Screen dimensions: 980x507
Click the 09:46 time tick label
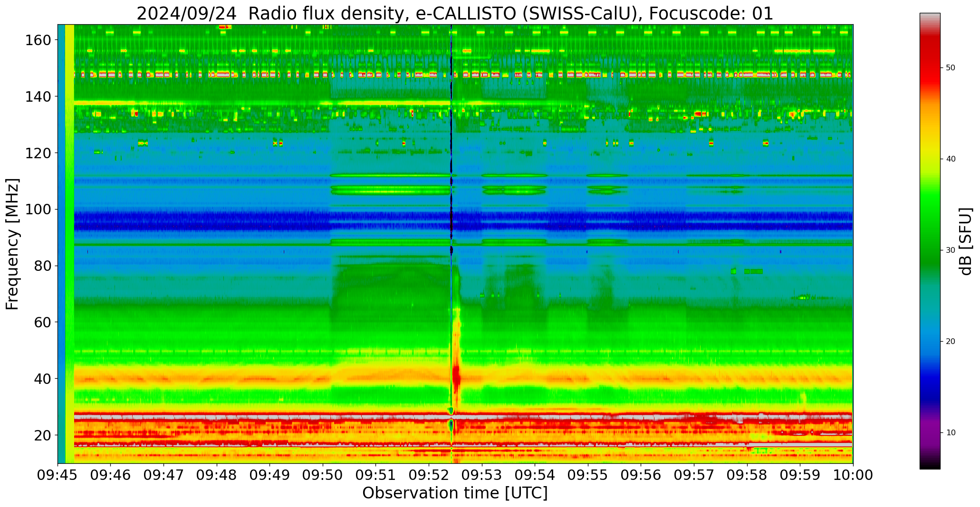[111, 475]
